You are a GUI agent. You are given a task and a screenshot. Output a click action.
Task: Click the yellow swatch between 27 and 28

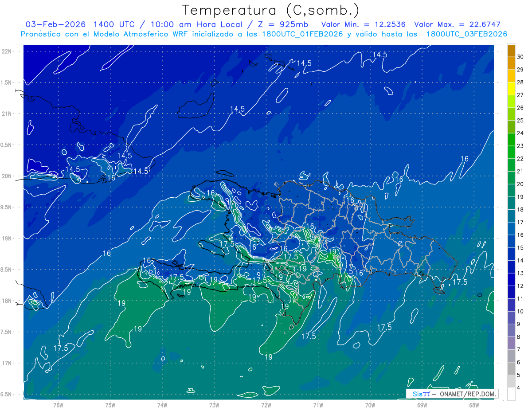click(x=511, y=89)
